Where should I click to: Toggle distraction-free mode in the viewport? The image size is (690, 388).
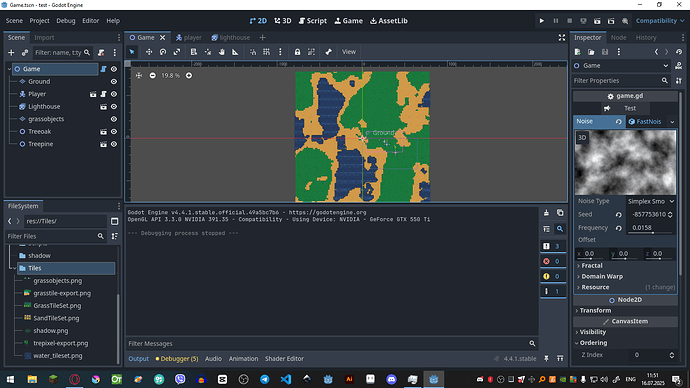(x=562, y=38)
